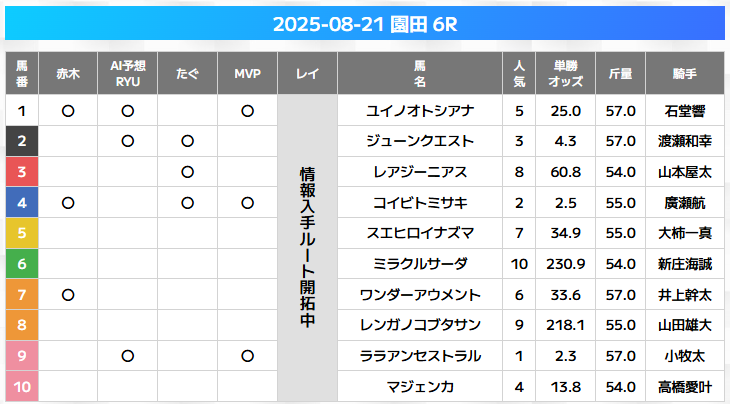Click the MVP circle mark for horse 4

247,203
